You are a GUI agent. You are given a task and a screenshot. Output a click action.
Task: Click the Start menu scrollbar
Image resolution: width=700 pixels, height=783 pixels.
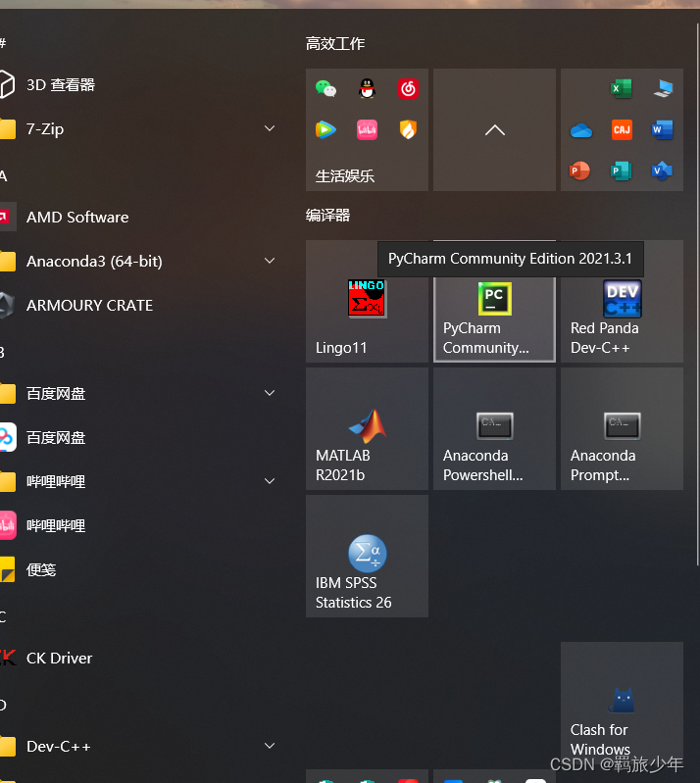pos(698,295)
